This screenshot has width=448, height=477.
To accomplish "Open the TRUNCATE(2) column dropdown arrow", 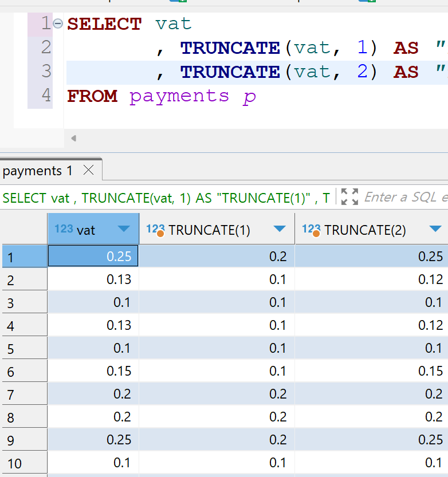I will 435,229.
